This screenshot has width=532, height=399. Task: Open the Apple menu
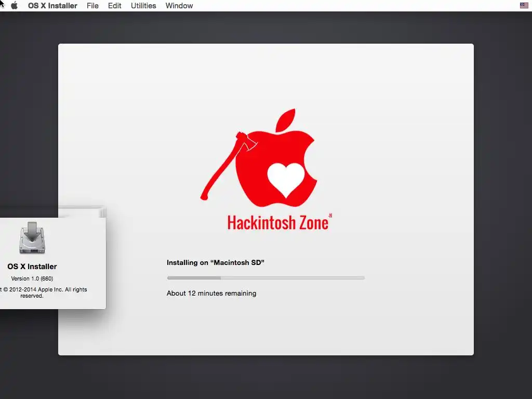point(14,6)
